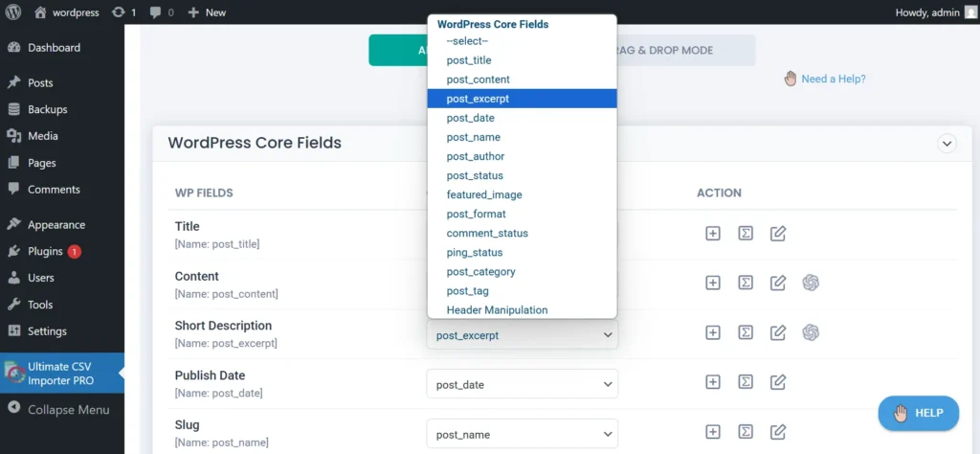Viewport: 980px width, 454px height.
Task: Click the plus icon in Title row
Action: click(712, 233)
